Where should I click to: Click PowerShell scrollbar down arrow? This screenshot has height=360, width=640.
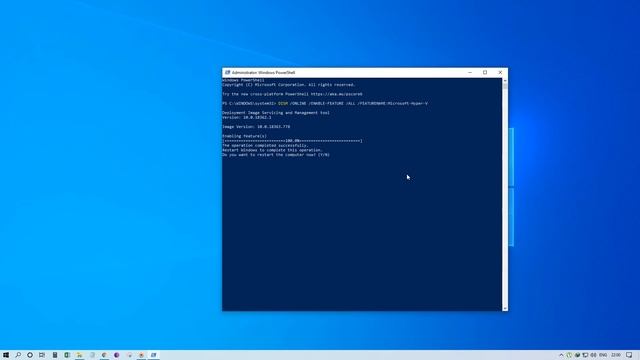click(505, 308)
